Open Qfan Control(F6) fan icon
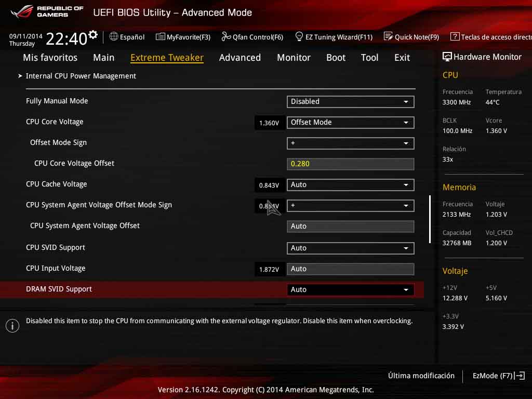Viewport: 532px width, 399px height. pyautogui.click(x=226, y=36)
